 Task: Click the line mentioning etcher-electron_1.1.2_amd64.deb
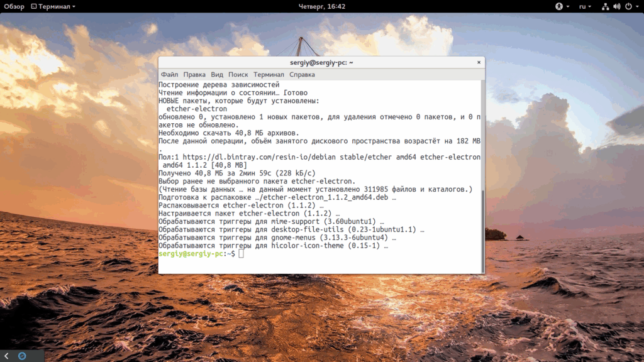click(277, 197)
